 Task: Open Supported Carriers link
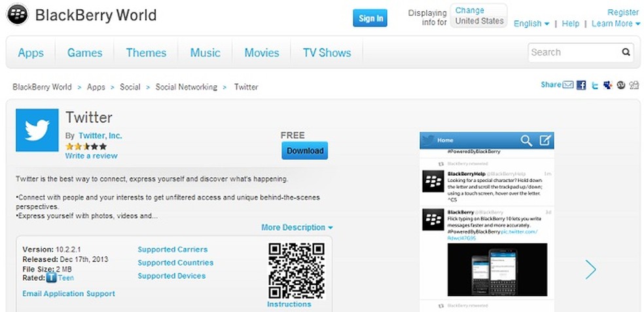(x=173, y=250)
